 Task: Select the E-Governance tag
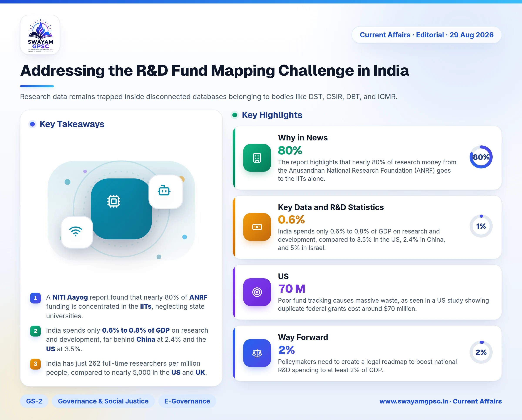coord(187,401)
